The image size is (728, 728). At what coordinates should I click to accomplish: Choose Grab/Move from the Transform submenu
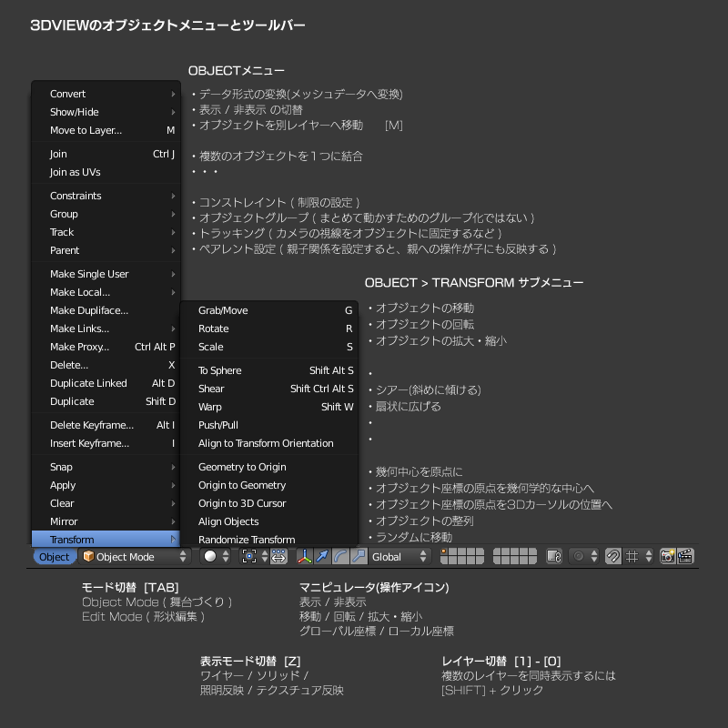coord(223,310)
